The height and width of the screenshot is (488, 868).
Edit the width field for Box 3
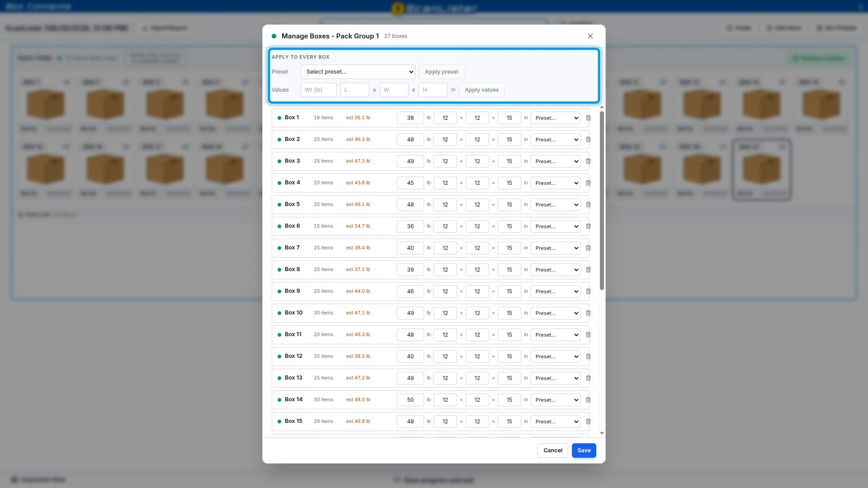tap(477, 161)
